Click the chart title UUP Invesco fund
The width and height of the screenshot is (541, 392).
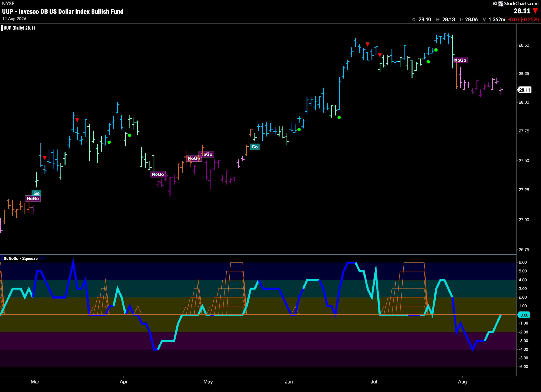(x=63, y=11)
